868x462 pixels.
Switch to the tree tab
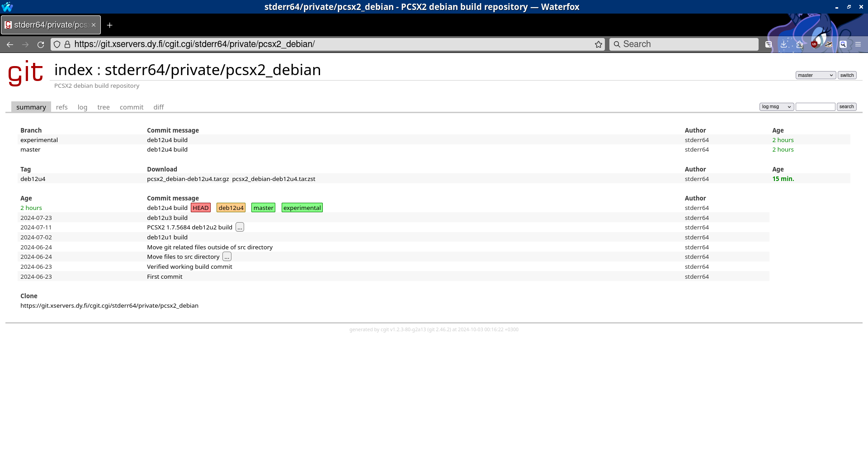(104, 107)
